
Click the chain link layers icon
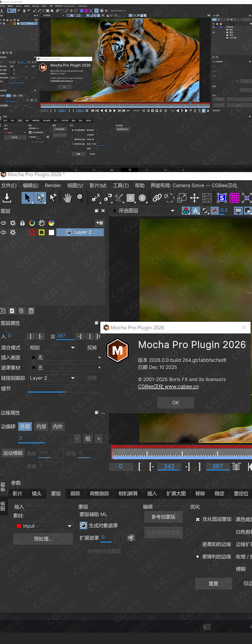(x=157, y=198)
